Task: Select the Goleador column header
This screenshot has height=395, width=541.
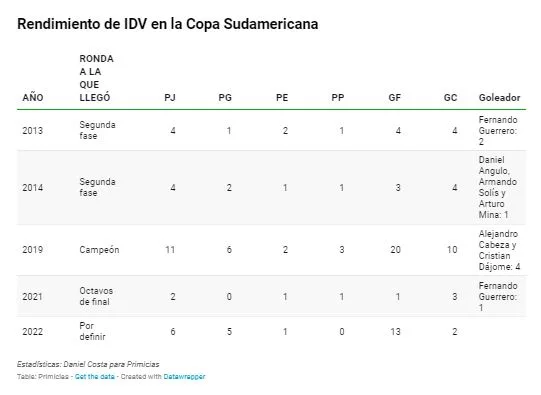Action: click(499, 98)
